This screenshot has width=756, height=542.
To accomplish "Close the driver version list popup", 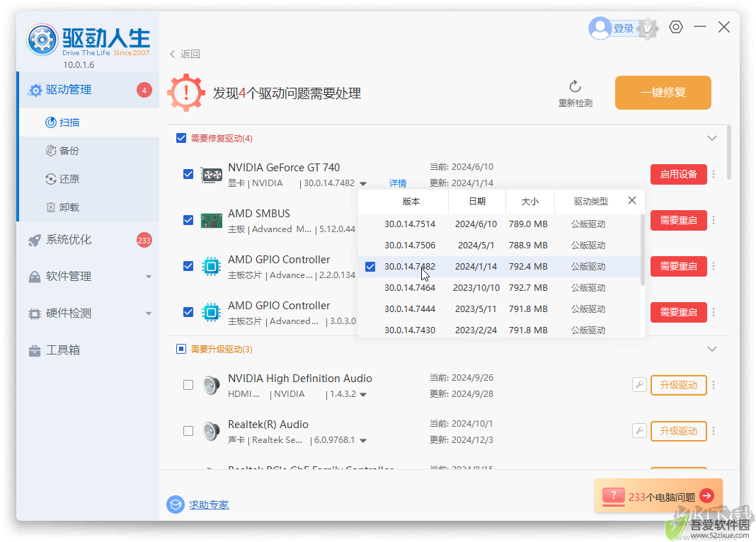I will click(632, 200).
